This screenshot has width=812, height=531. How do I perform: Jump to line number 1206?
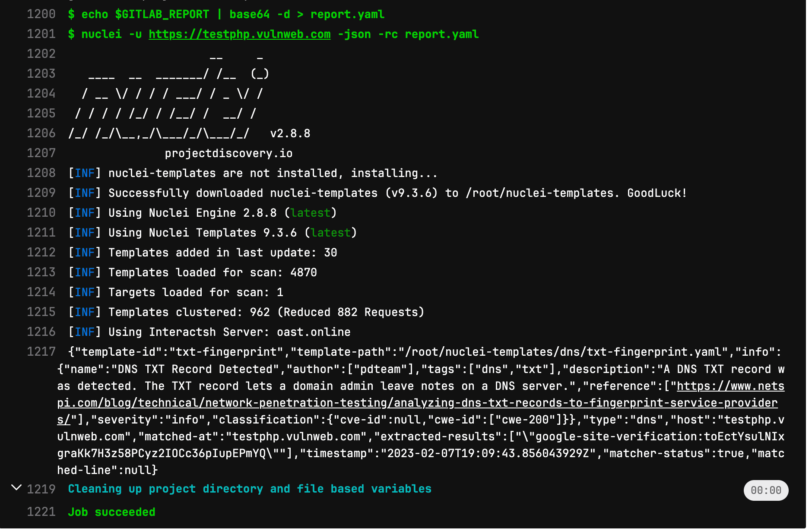coord(41,133)
